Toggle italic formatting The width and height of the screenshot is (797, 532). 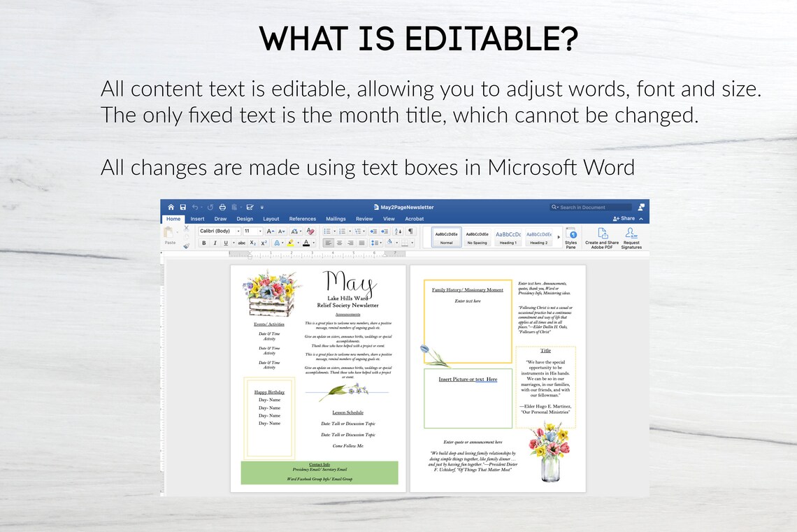(x=215, y=243)
